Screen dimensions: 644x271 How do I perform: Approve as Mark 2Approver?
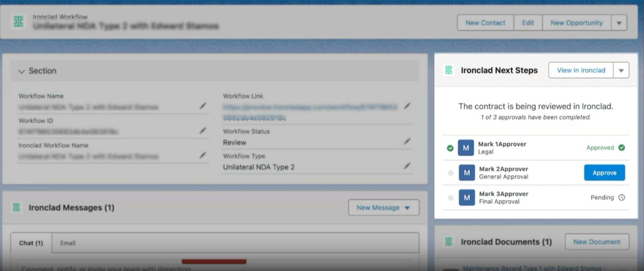pos(605,173)
